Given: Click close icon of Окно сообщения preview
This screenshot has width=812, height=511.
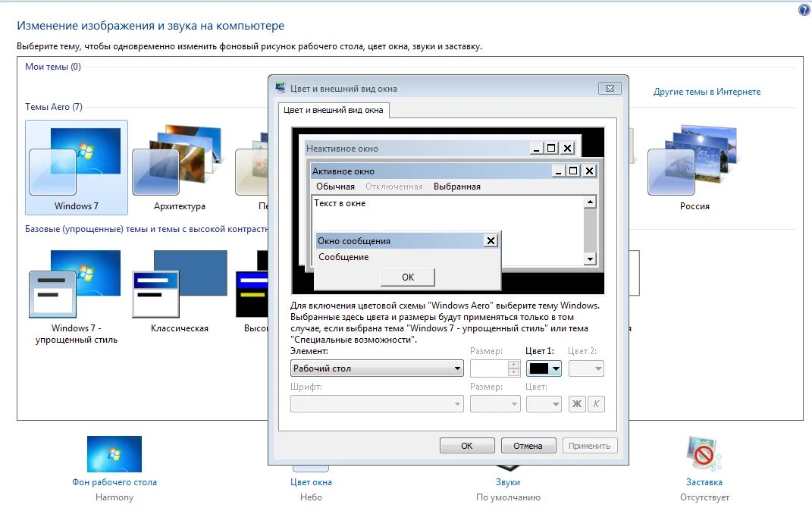Looking at the screenshot, I should (x=491, y=241).
